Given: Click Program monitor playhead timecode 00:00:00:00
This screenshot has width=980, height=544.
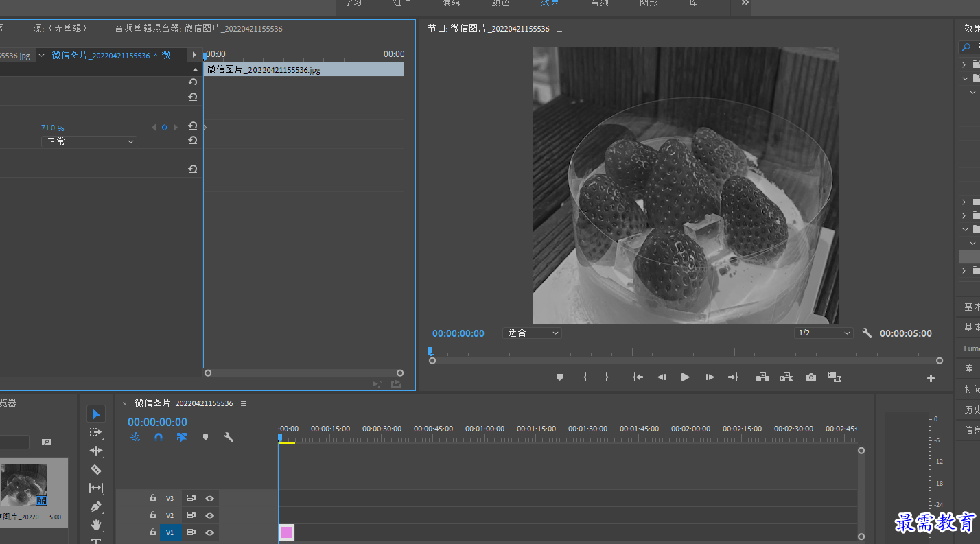Looking at the screenshot, I should [458, 333].
